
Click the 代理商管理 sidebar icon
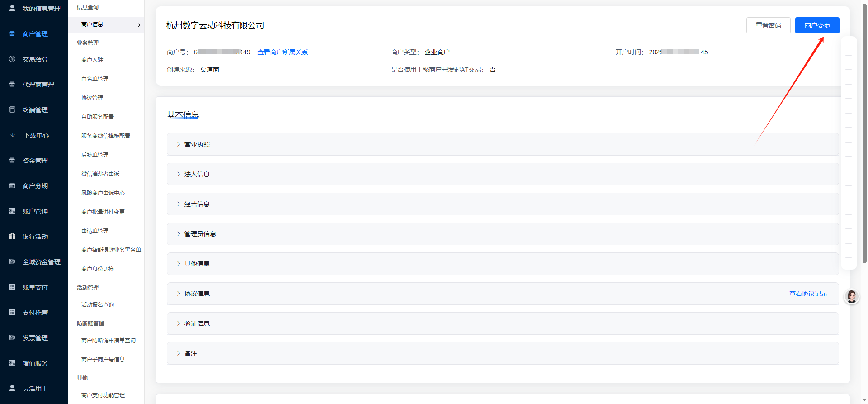[x=12, y=85]
